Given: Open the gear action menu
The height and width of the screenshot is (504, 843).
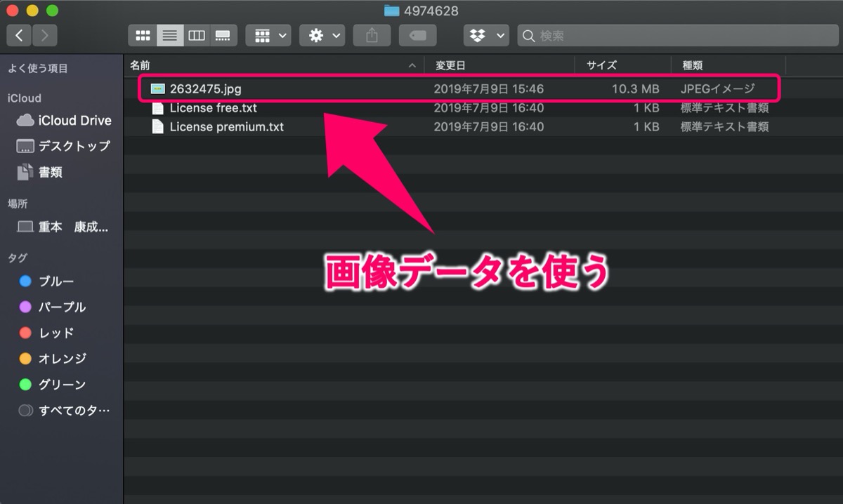Looking at the screenshot, I should [322, 35].
